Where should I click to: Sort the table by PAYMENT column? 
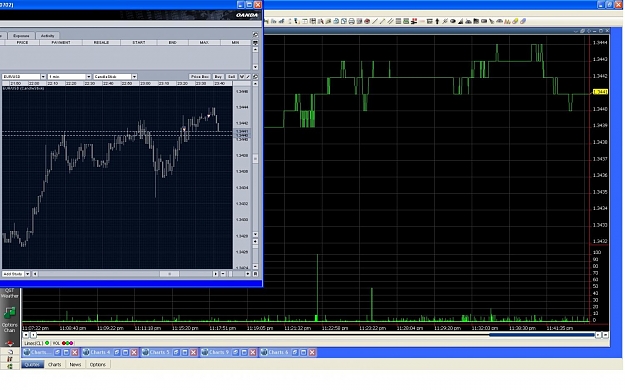[61, 42]
